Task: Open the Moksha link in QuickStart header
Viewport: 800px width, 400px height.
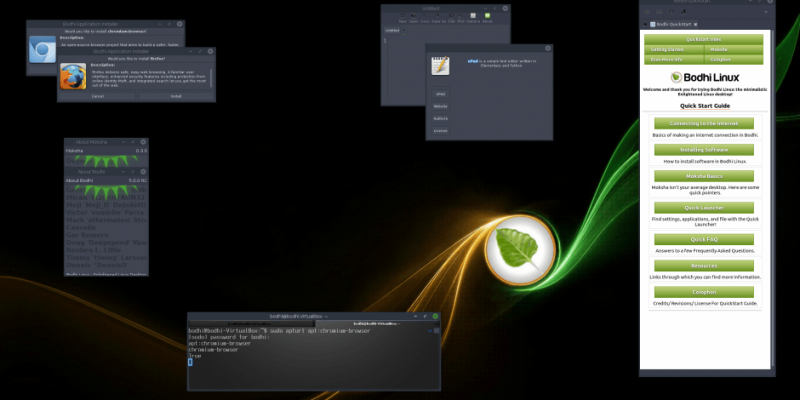Action: [734, 49]
